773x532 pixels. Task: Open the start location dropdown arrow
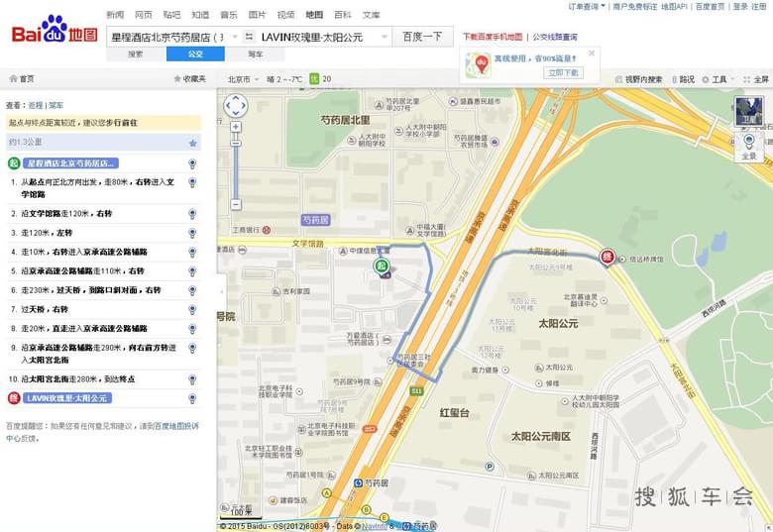(x=235, y=37)
